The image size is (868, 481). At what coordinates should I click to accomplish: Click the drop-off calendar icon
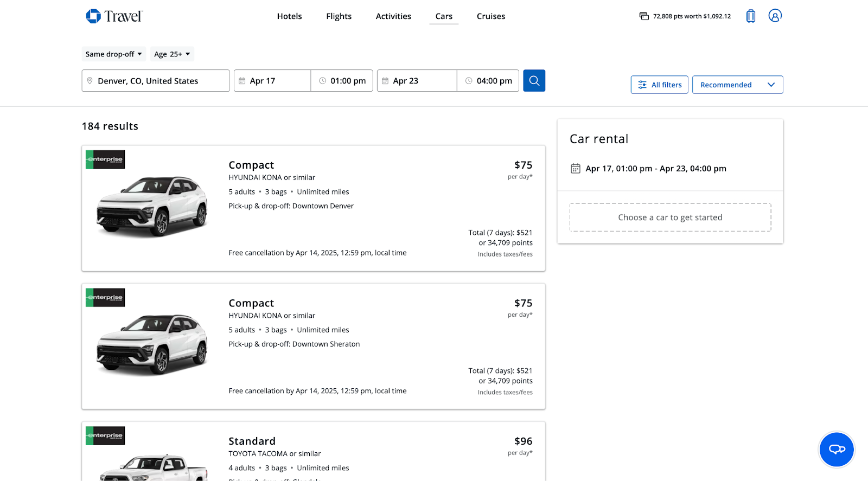(385, 81)
